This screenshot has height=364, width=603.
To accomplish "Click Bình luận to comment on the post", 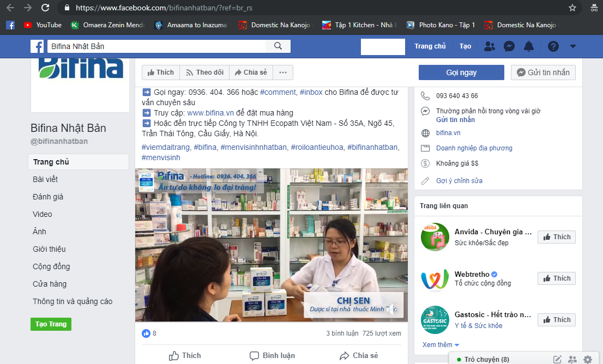I will 272,355.
